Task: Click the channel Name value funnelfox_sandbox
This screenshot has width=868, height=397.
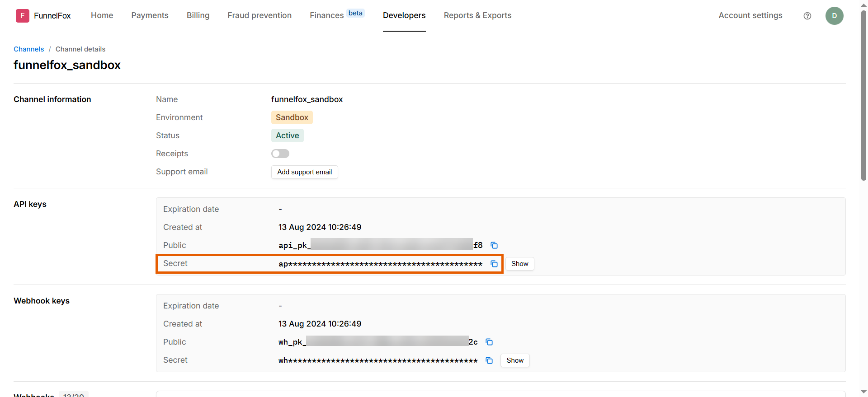Action: [307, 99]
